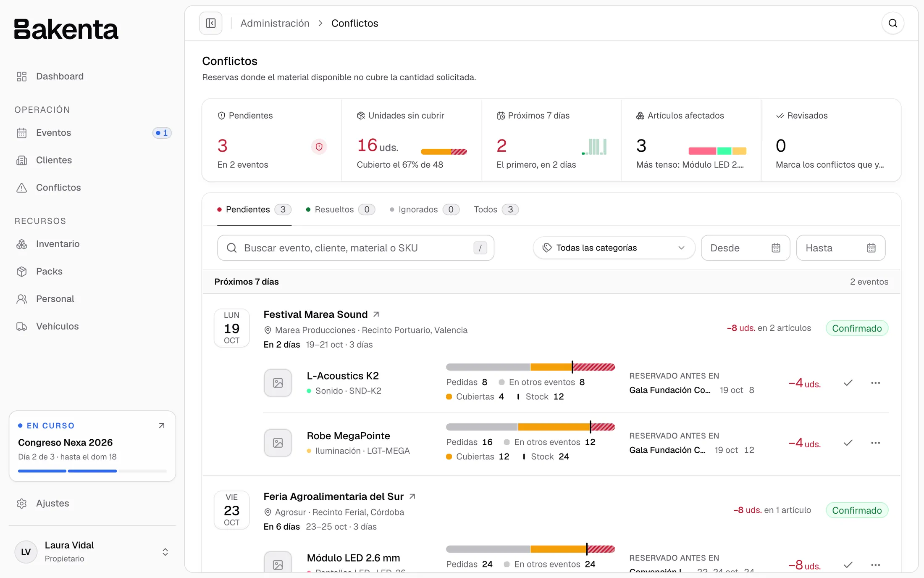Open the Desde date picker
This screenshot has width=924, height=578.
click(x=745, y=248)
